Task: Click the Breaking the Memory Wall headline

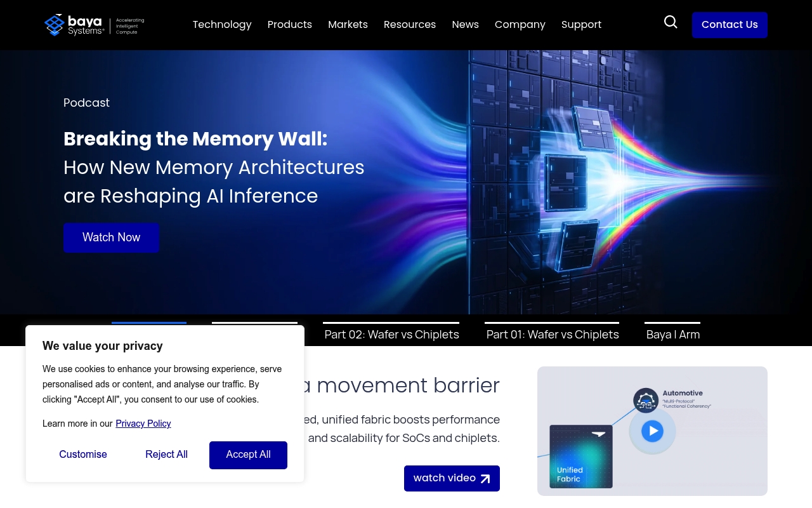Action: coord(195,138)
